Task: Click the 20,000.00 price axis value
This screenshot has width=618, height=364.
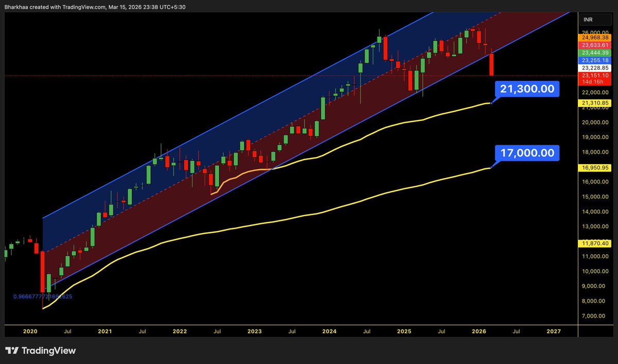Action: [x=595, y=123]
